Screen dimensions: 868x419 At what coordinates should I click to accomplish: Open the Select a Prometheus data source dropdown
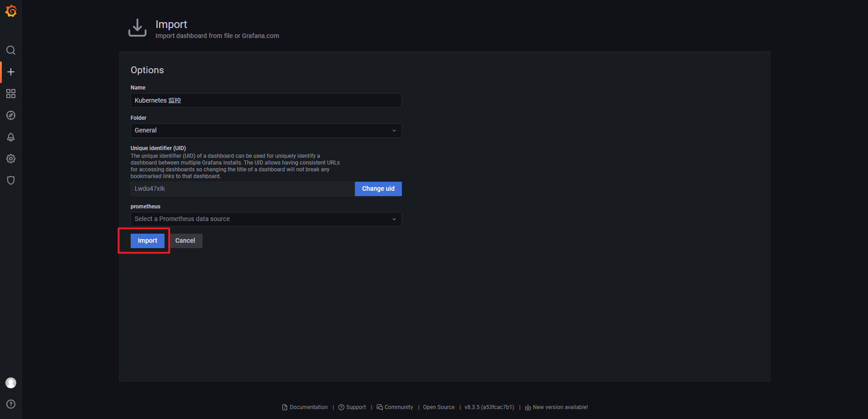[x=266, y=219]
